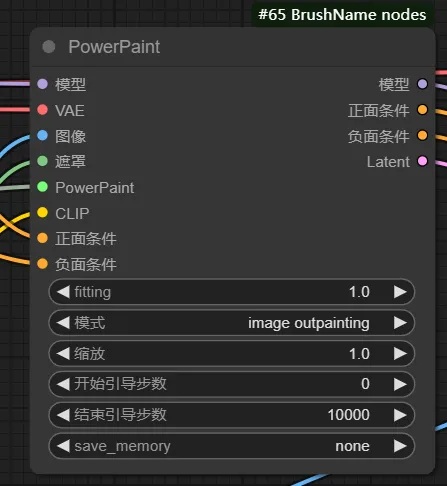Viewport: 447px width, 486px height.
Task: Open the save_memory none dropdown
Action: (232, 446)
